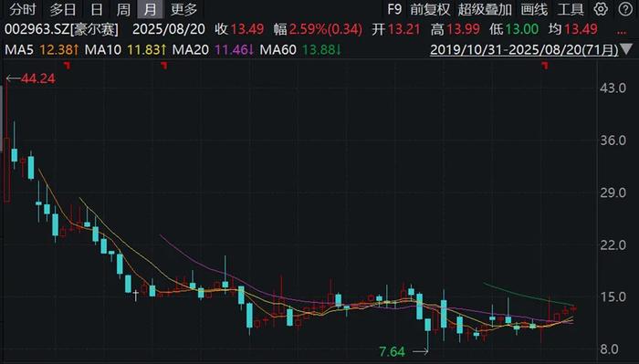Open the 工具 tools menu
The height and width of the screenshot is (364, 639).
(571, 9)
